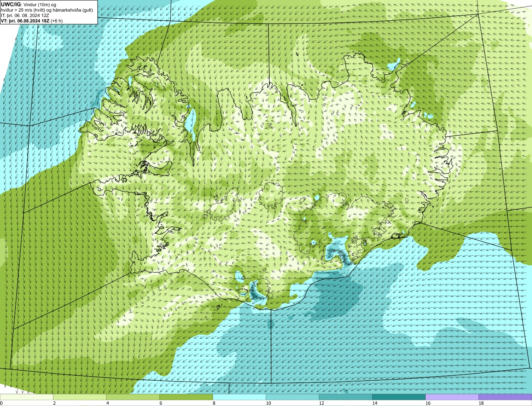Click the valid time line "VT: þri. 06.08.2024 18Z (+6 h)"
The height and width of the screenshot is (406, 532).
pos(32,20)
